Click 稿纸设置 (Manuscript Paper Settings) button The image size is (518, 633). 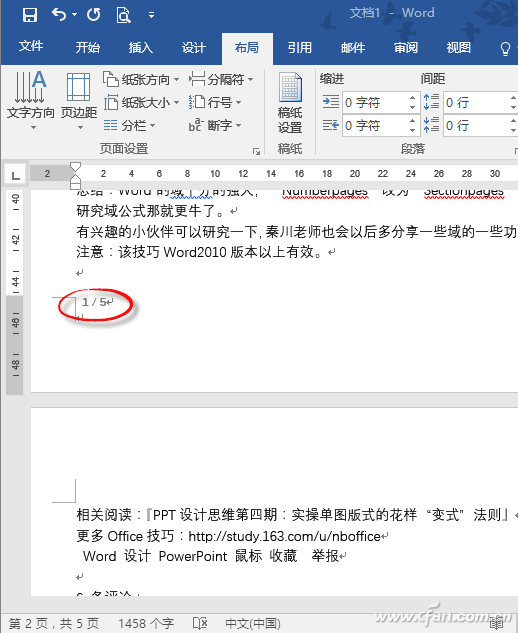tap(290, 103)
